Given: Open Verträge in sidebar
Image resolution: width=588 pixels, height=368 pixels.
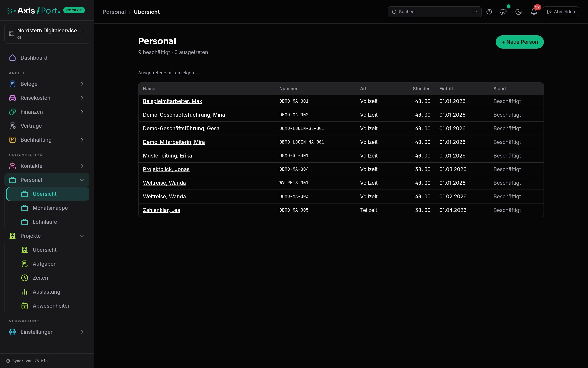Looking at the screenshot, I should [x=47, y=126].
